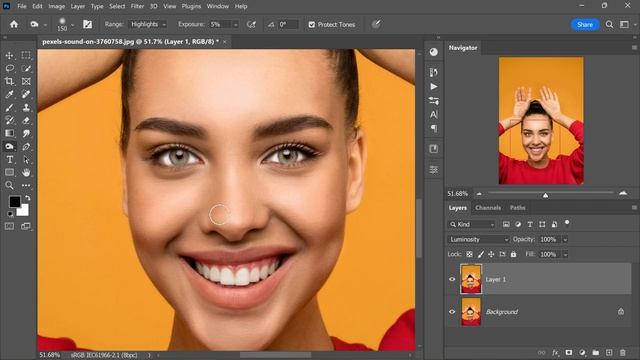The height and width of the screenshot is (360, 640).
Task: Add a layer mask button
Action: point(569,352)
